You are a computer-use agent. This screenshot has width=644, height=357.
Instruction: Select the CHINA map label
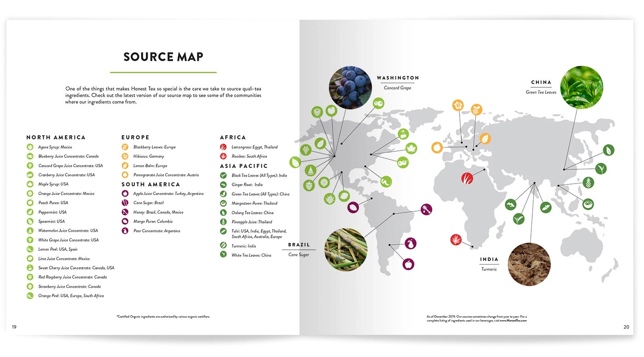click(x=541, y=82)
